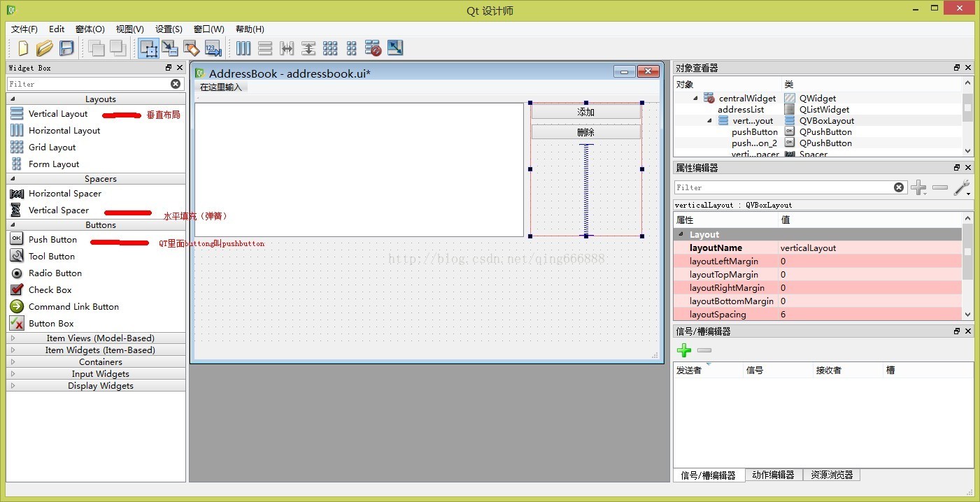
Task: Select Grid Layout in Widget Box
Action: 52,148
